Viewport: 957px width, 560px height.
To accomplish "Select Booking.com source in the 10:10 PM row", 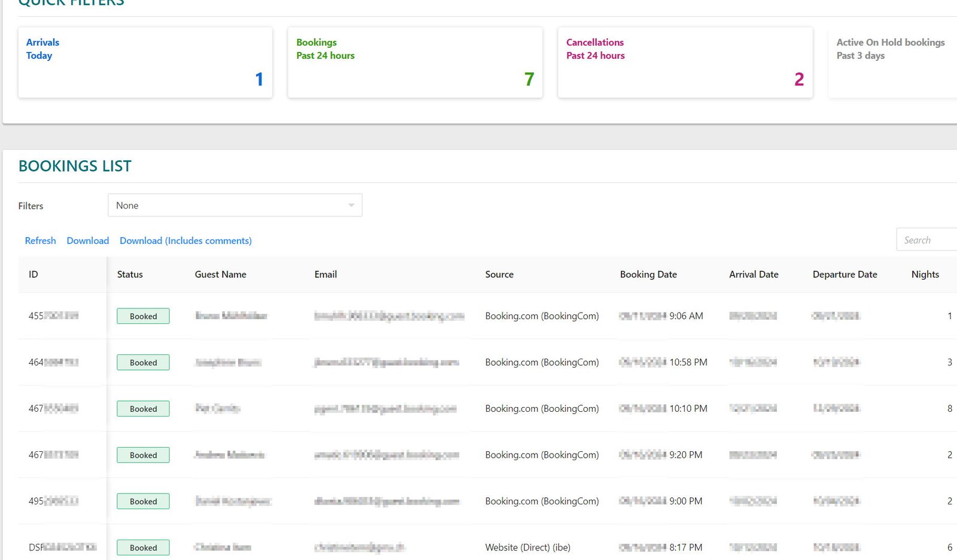I will click(x=542, y=408).
